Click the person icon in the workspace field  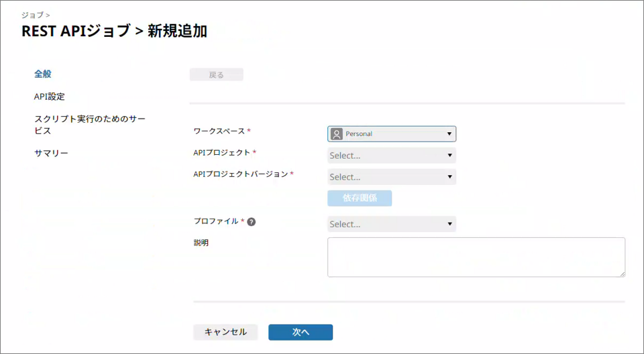pos(337,134)
